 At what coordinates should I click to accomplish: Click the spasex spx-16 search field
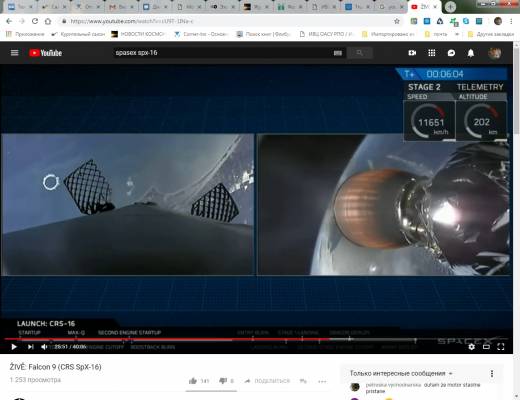point(222,53)
